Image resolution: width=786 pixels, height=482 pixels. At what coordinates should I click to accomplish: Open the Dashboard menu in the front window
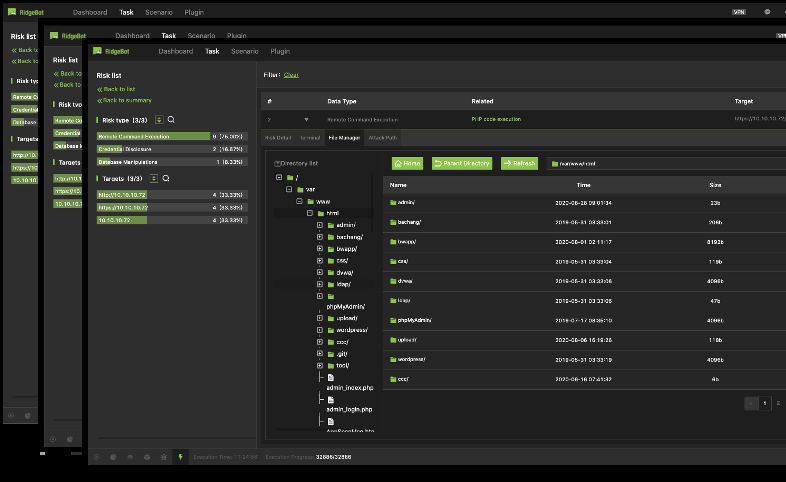175,51
